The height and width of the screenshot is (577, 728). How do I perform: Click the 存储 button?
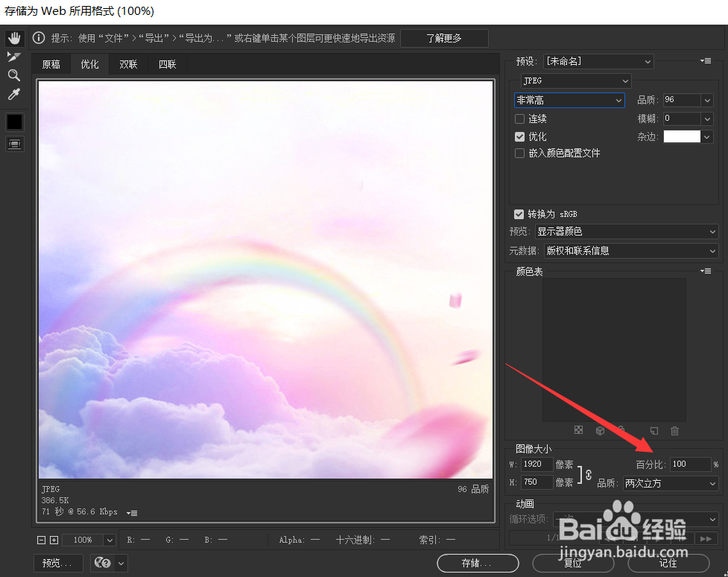pyautogui.click(x=478, y=563)
